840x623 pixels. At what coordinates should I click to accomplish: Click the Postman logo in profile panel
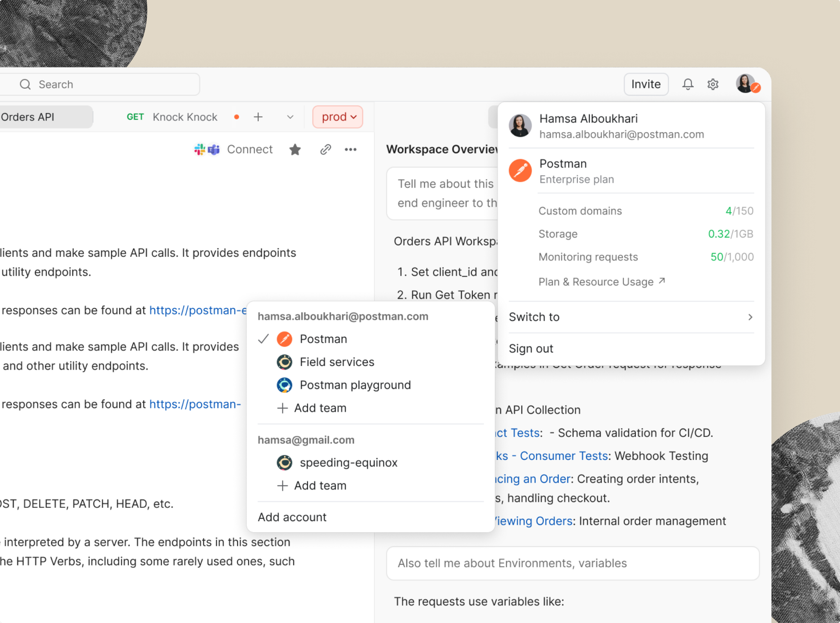coord(520,171)
